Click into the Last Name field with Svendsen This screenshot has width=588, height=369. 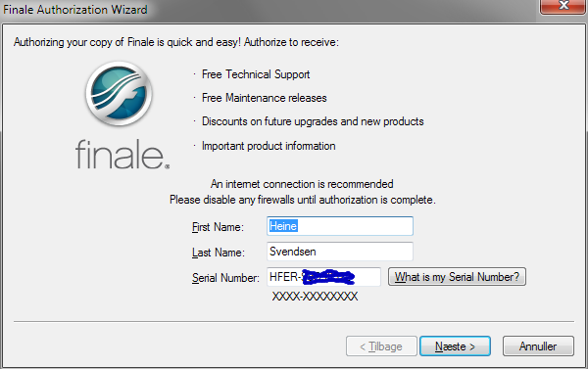[340, 252]
